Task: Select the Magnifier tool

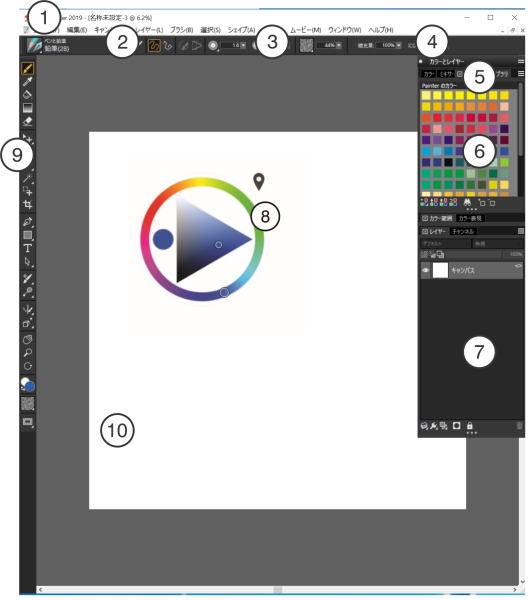Action: coord(28,353)
